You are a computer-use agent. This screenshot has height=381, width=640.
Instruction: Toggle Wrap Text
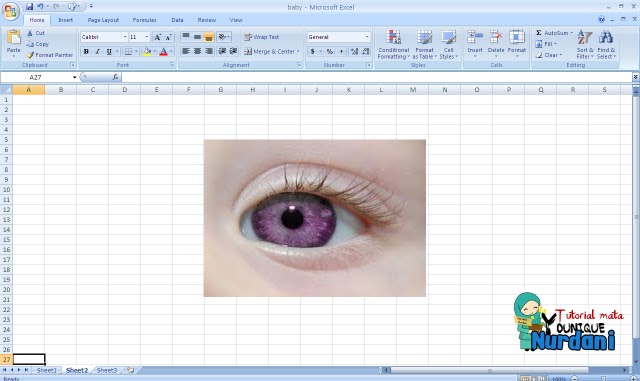coord(262,37)
